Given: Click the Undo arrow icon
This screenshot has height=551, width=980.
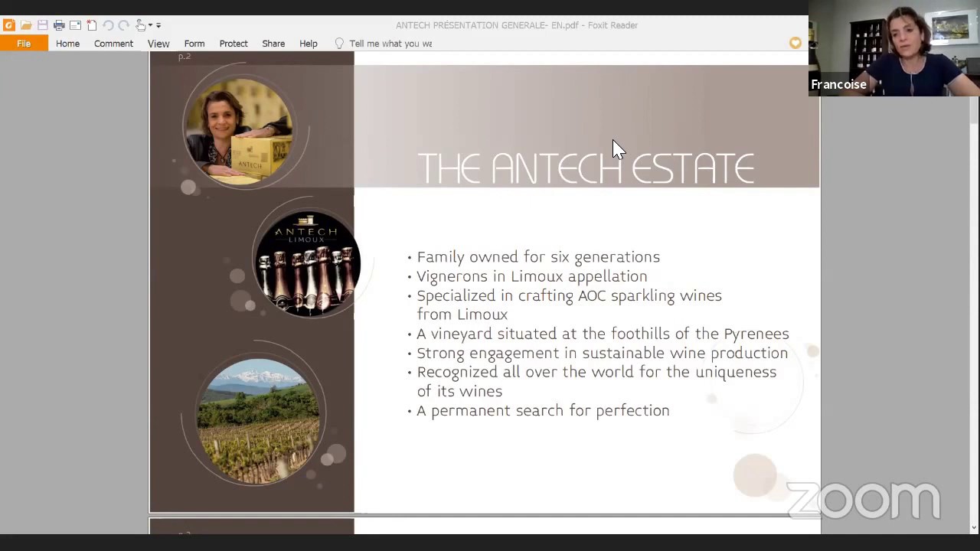Looking at the screenshot, I should tap(108, 25).
